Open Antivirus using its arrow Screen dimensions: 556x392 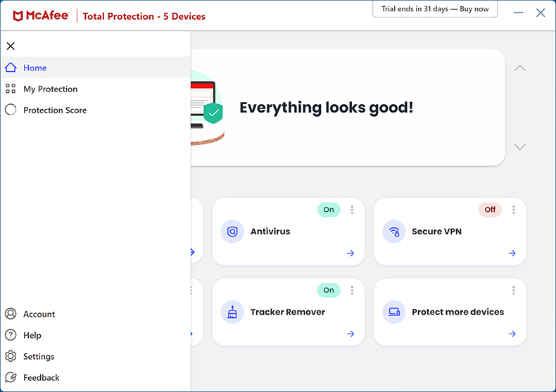350,253
